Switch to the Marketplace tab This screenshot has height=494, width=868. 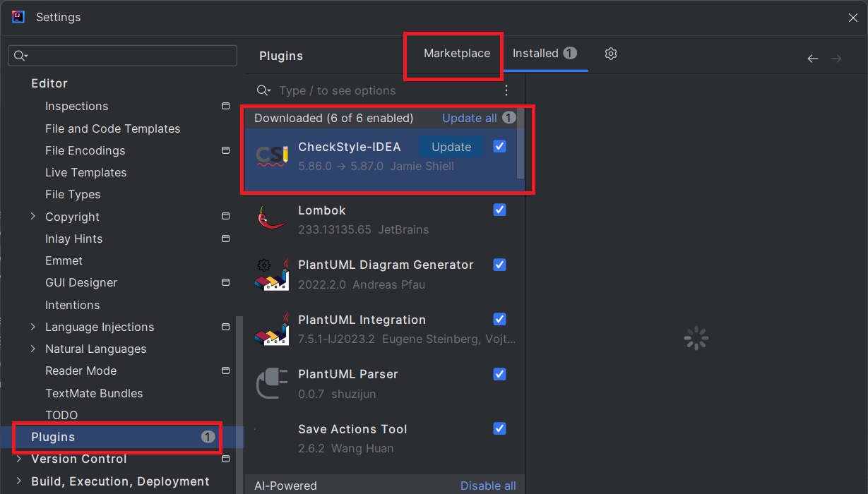[457, 54]
